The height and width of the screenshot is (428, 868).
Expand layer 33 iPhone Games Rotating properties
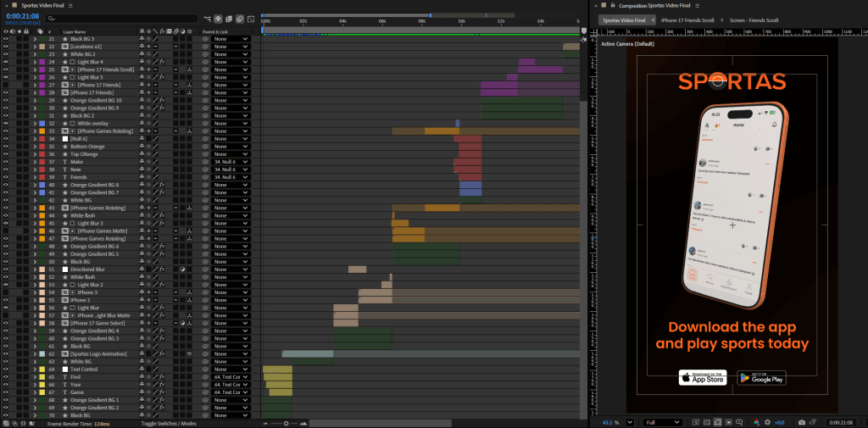(x=34, y=131)
